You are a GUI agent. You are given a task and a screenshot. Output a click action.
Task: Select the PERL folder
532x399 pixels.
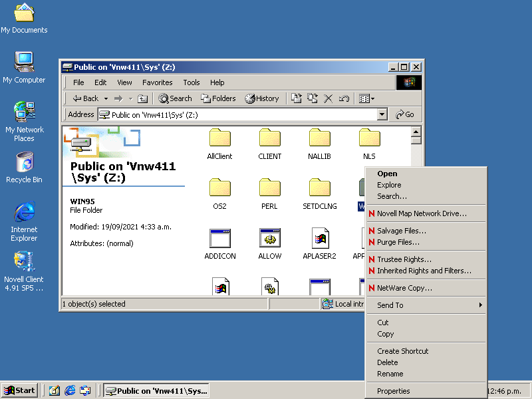[x=270, y=194]
